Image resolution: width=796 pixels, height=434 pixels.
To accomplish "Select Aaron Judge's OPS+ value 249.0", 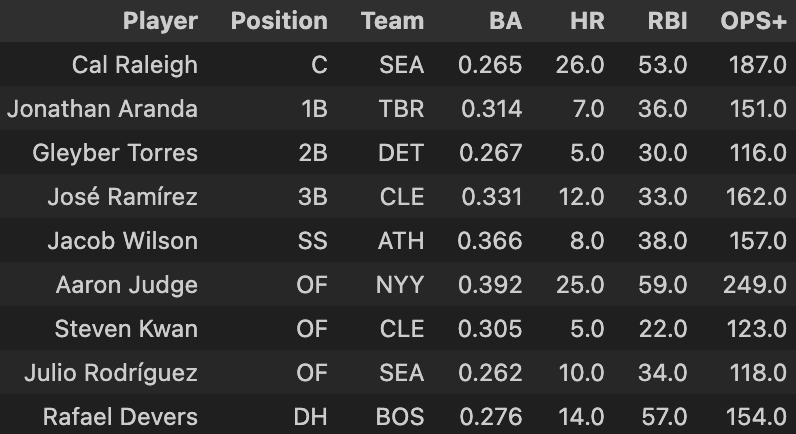I will pyautogui.click(x=755, y=285).
